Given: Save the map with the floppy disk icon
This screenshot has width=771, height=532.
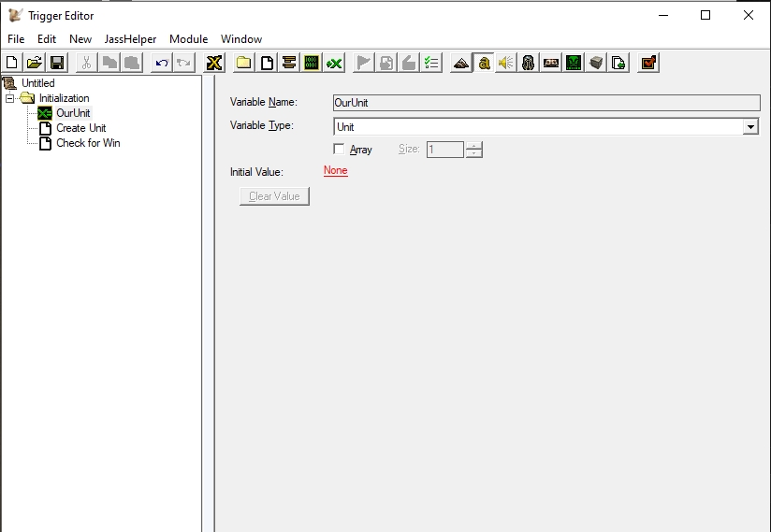Looking at the screenshot, I should (57, 63).
